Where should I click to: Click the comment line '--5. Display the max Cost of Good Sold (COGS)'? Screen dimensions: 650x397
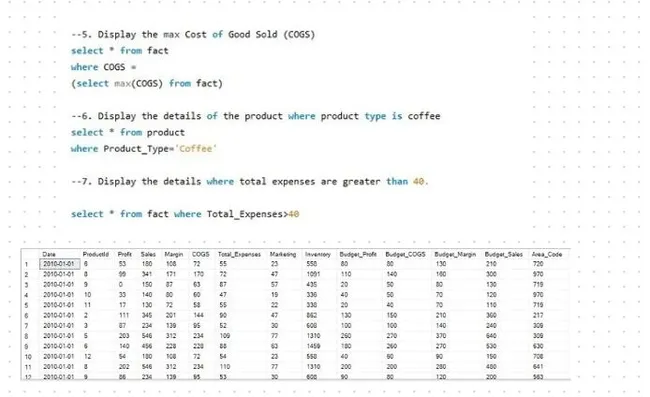pyautogui.click(x=193, y=34)
